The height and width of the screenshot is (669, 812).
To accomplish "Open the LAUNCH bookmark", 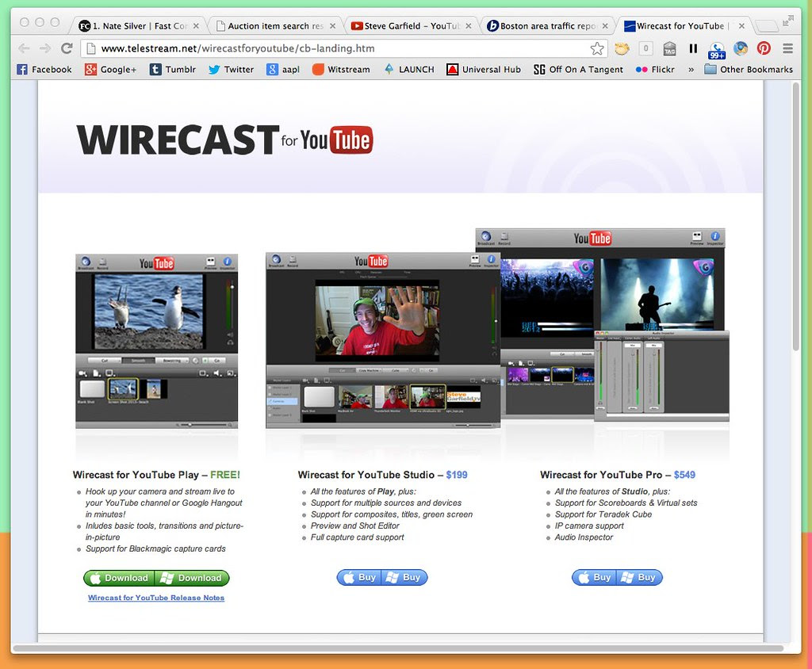I will (x=408, y=70).
